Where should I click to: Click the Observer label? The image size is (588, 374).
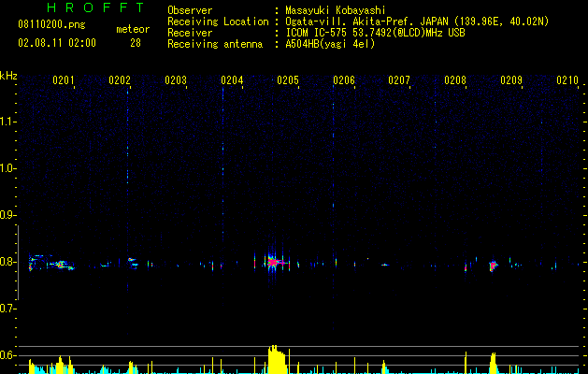tap(190, 10)
